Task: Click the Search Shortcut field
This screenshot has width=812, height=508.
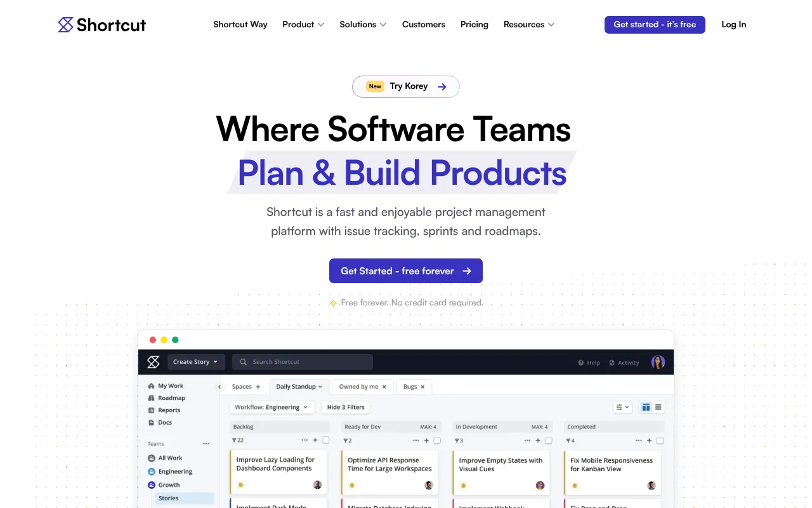Action: click(303, 362)
